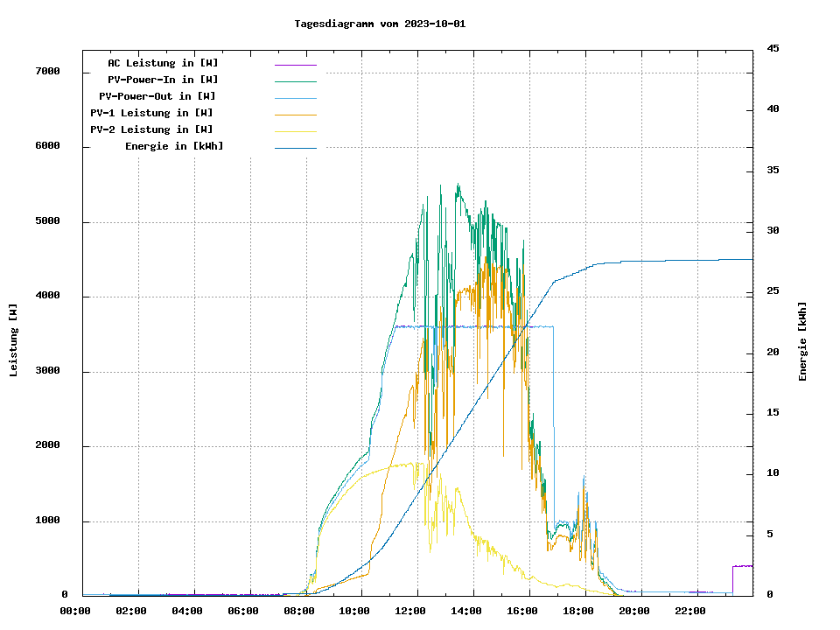Click the Energie in [kWh] legend line sample
The image size is (840, 630).
pos(295,148)
